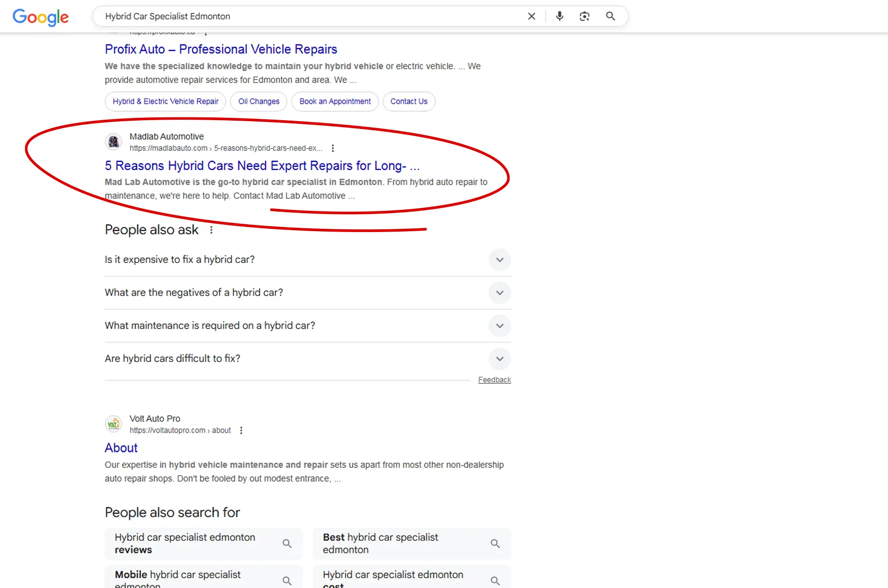Expand "What are the negatives of a hybrid car?"
The width and height of the screenshot is (888, 588).
(x=499, y=293)
